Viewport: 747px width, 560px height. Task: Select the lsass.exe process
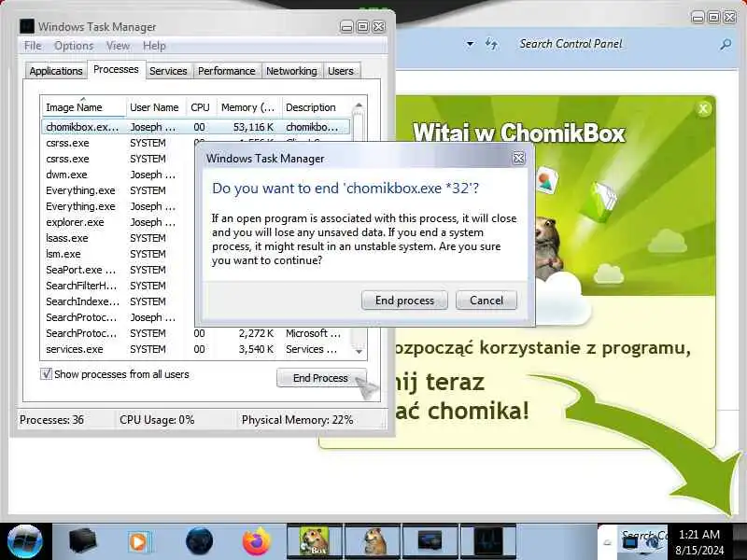[67, 238]
